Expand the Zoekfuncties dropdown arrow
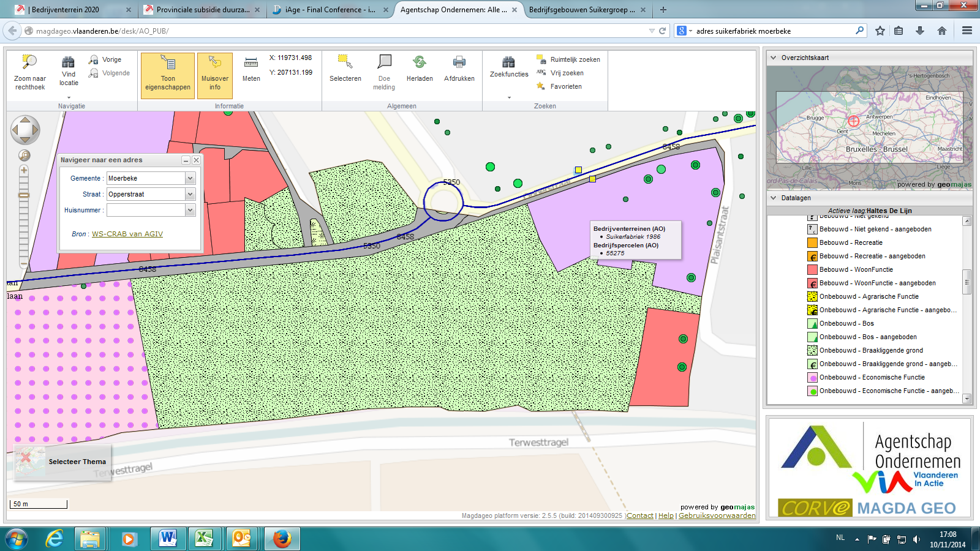980x551 pixels. (509, 97)
